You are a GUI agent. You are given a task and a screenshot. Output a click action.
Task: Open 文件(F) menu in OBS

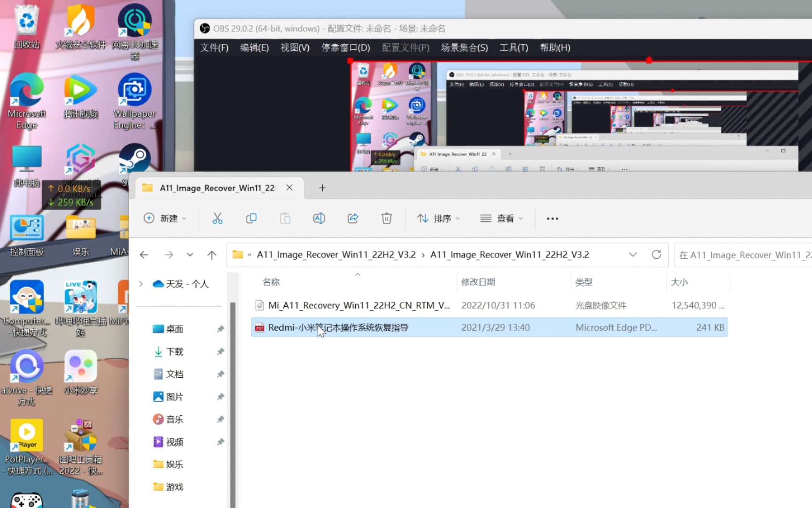click(214, 48)
